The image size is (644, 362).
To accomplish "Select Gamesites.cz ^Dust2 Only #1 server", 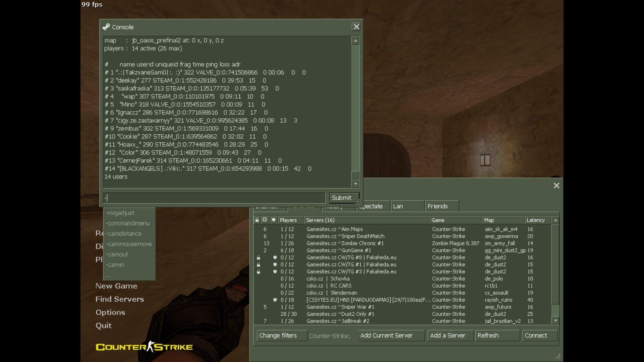I will pyautogui.click(x=402, y=314).
